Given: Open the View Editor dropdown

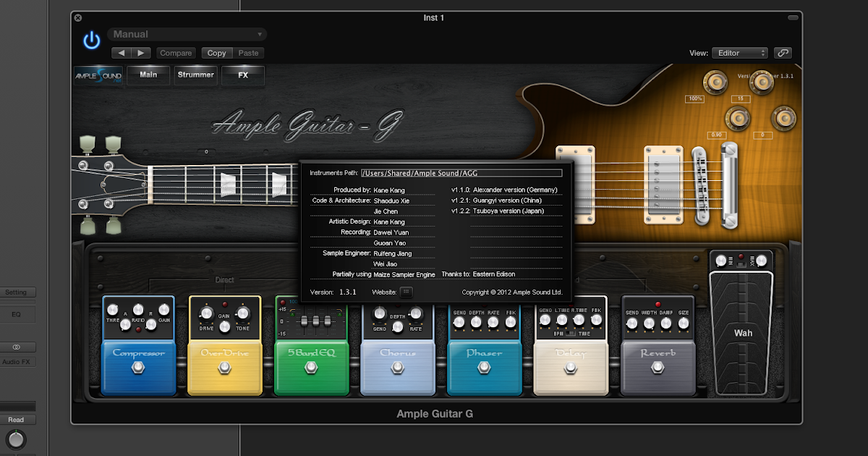Looking at the screenshot, I should click(x=739, y=53).
